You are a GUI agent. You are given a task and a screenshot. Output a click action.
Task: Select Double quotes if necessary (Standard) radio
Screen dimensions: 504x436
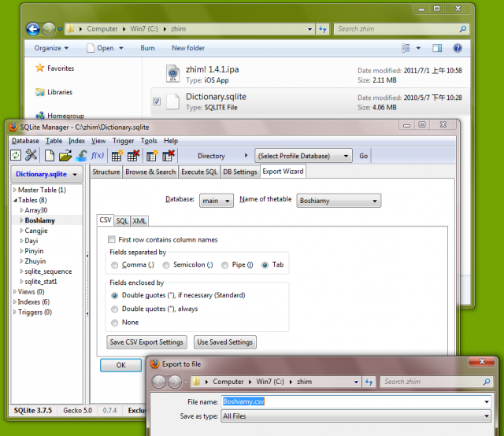point(114,296)
